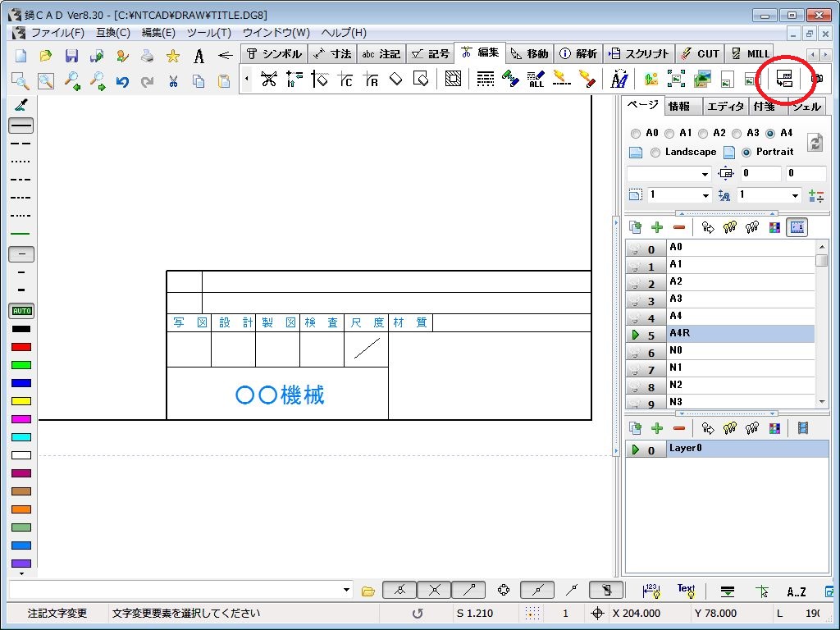Screen dimensions: 840x630
Task: Click the page refresh icon beside A4
Action: coord(815,142)
